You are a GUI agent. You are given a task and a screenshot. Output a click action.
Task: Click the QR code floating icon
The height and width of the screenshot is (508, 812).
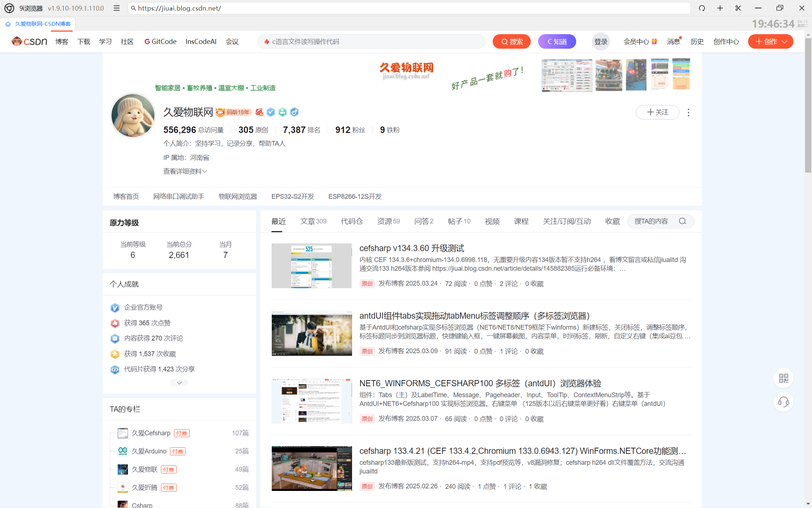coord(783,378)
